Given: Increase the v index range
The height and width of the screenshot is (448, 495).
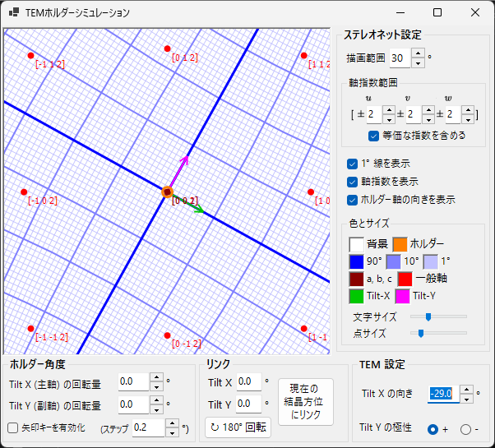Looking at the screenshot, I should (x=428, y=110).
